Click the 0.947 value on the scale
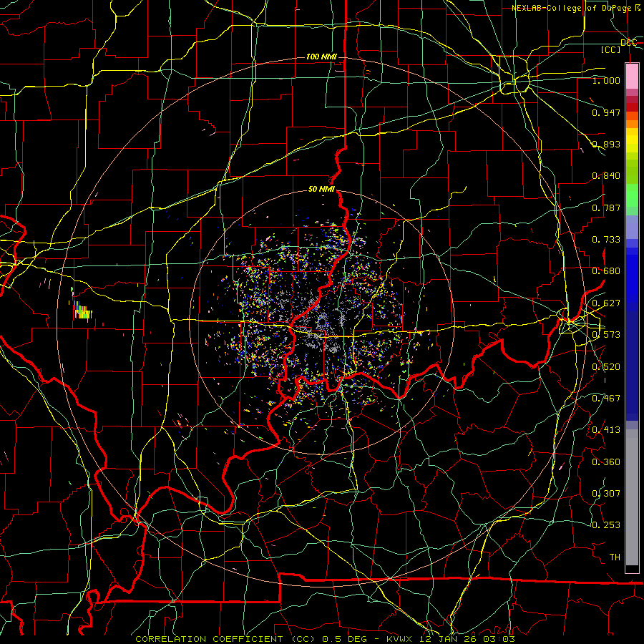Viewport: 644px width, 644px height. (606, 112)
